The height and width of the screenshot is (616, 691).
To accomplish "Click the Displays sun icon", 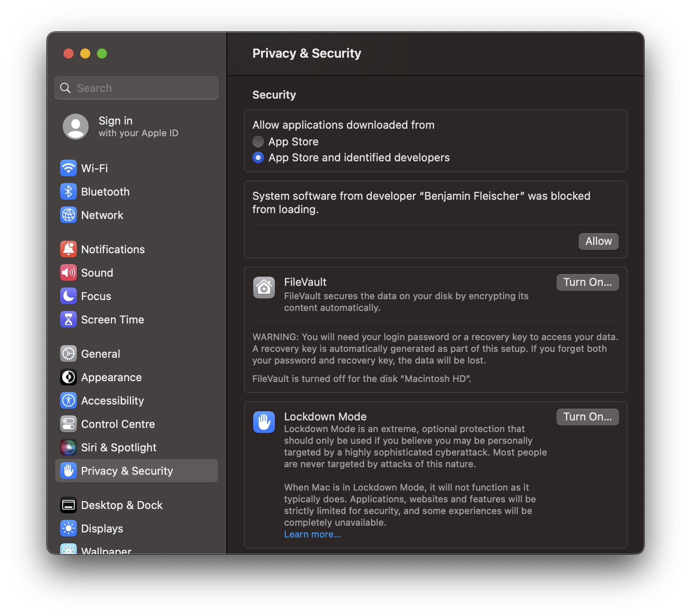I will tap(69, 529).
